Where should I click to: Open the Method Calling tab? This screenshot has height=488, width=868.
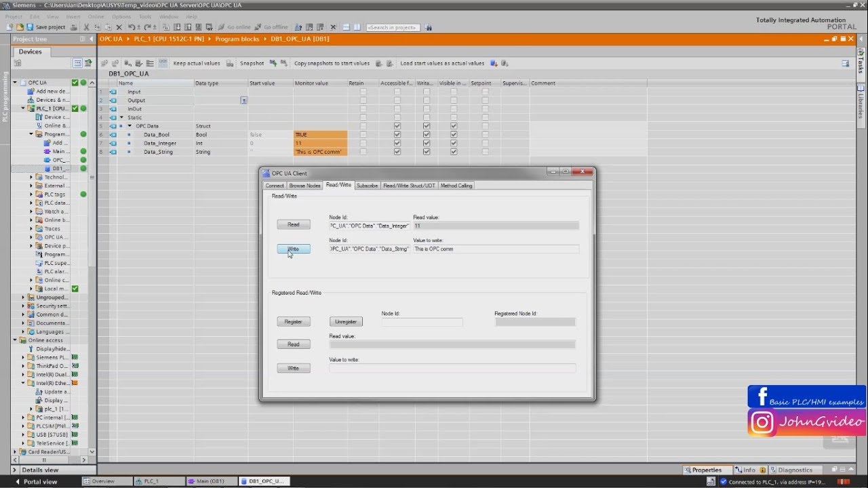click(456, 186)
